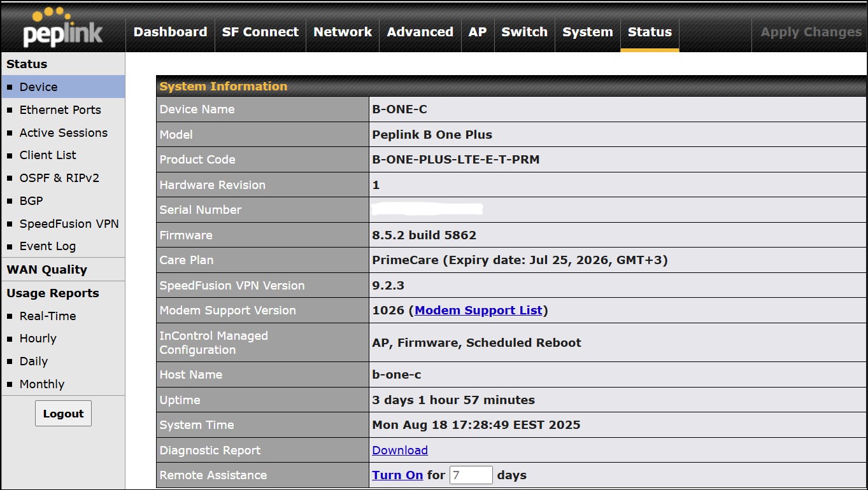The image size is (868, 490).
Task: Select Device in the sidebar
Action: (63, 87)
